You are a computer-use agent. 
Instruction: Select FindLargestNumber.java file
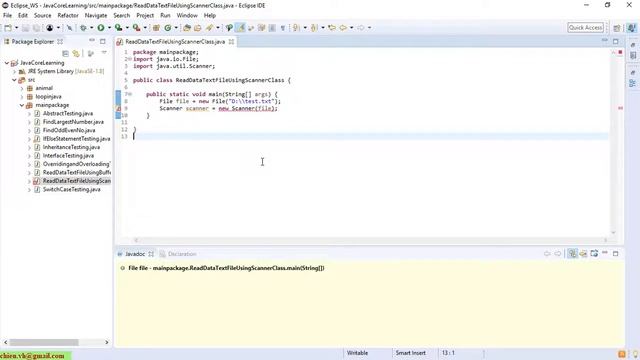(73, 122)
